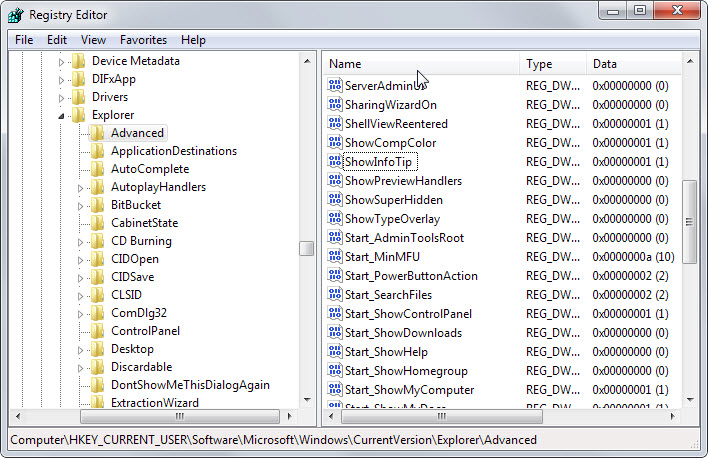Click the DWORD icon beside Start_ShowControlPanel
Image resolution: width=708 pixels, height=458 pixels.
[x=335, y=313]
